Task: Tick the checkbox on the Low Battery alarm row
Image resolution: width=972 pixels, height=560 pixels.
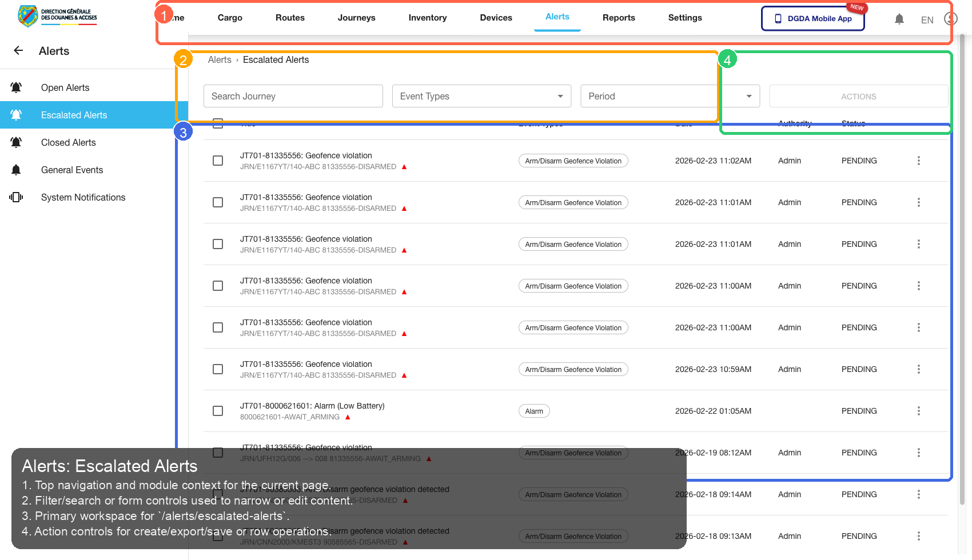Action: click(218, 410)
